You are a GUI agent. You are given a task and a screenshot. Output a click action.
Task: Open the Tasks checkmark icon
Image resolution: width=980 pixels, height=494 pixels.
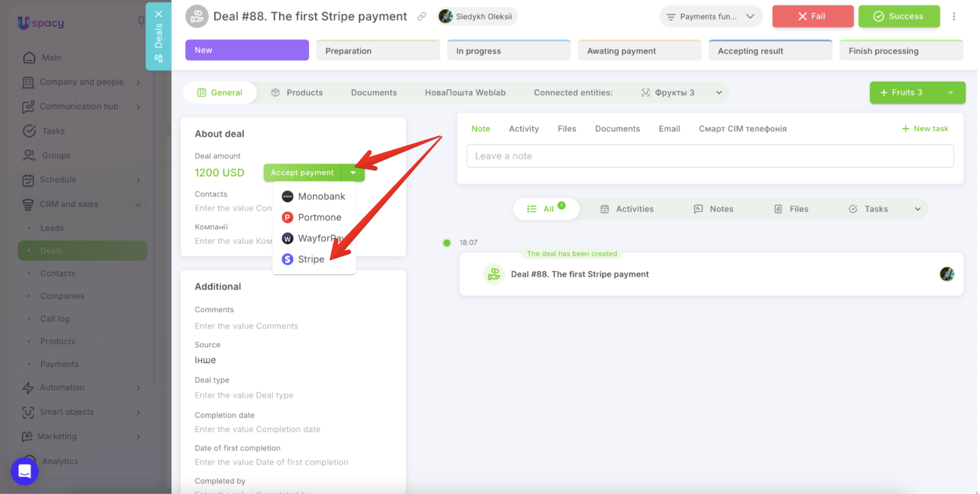(x=29, y=131)
